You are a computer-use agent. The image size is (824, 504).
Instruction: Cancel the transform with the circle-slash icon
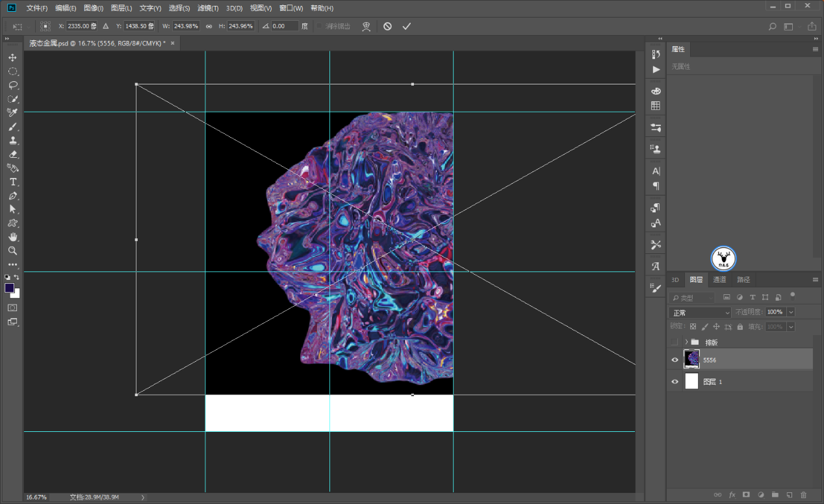coord(387,27)
